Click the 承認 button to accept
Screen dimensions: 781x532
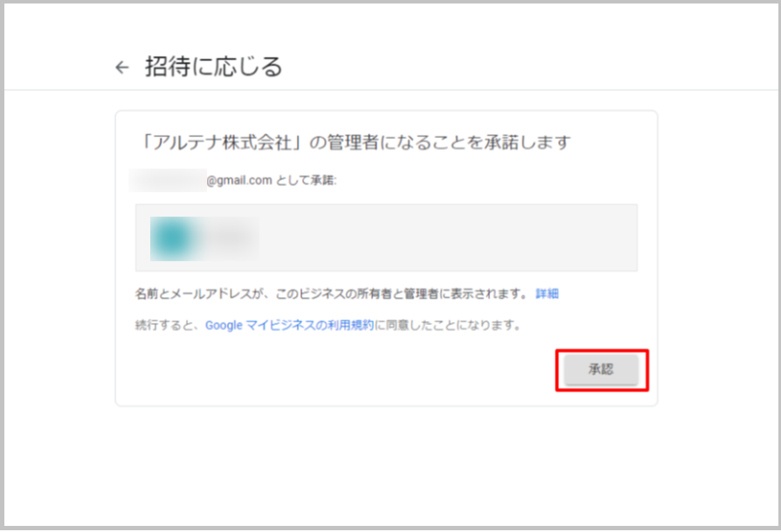coord(601,370)
